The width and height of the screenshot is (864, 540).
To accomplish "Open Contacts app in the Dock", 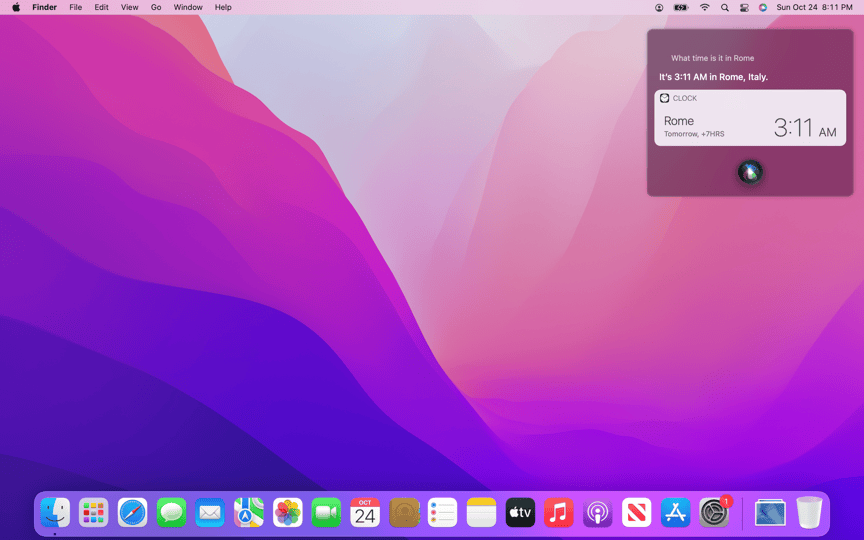I will click(x=404, y=512).
